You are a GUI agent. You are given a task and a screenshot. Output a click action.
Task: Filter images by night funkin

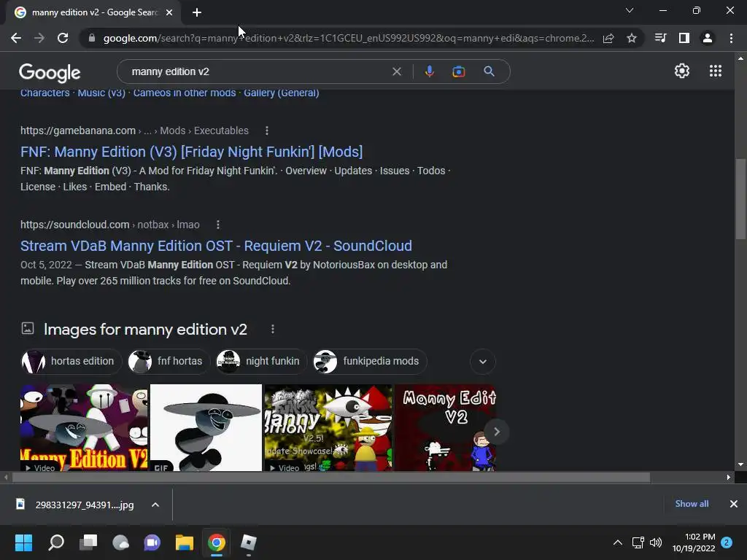pyautogui.click(x=262, y=362)
